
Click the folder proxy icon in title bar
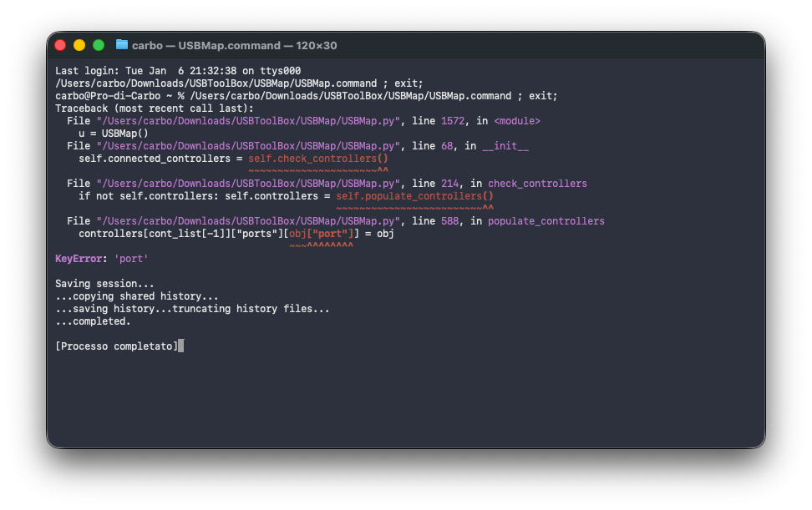point(122,45)
